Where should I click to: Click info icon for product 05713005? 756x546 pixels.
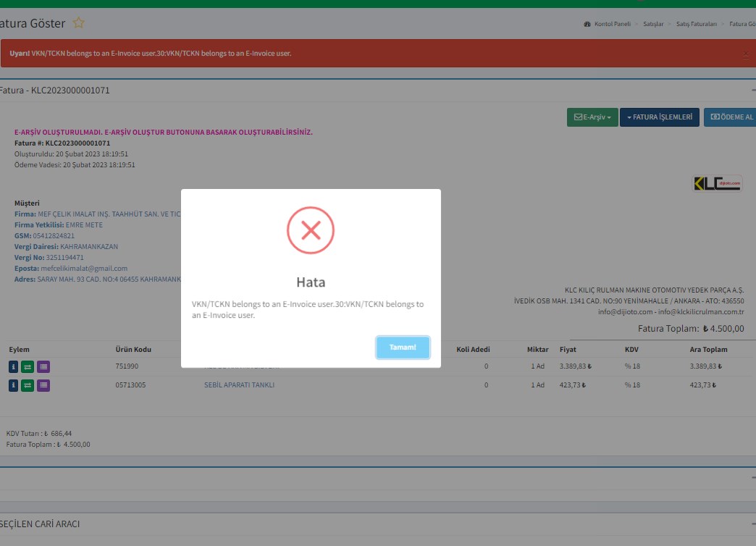pos(14,385)
